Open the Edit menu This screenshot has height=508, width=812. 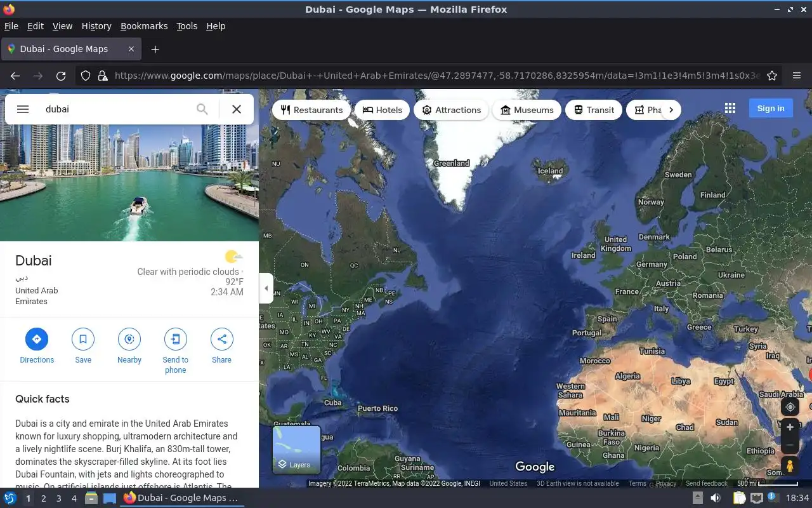tap(36, 26)
